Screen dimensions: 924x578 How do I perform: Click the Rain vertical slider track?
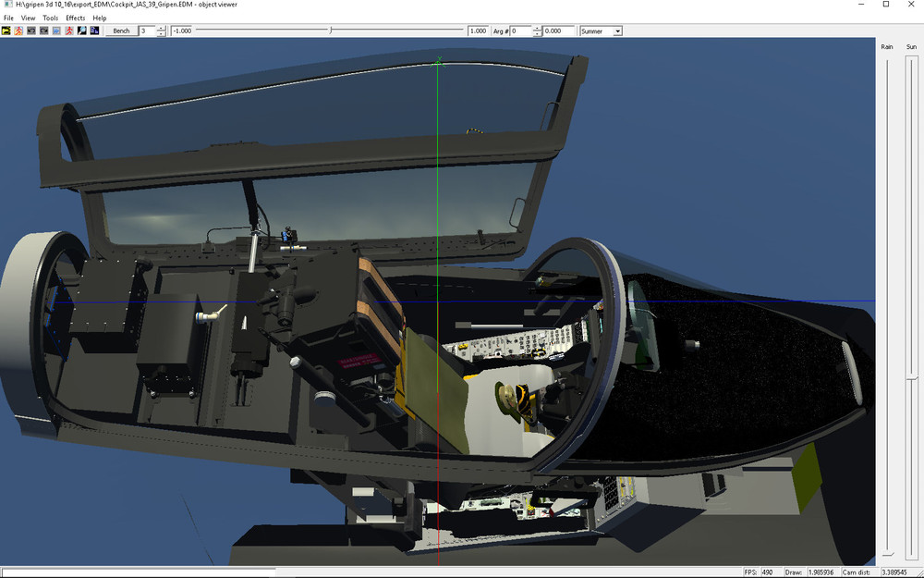click(887, 305)
